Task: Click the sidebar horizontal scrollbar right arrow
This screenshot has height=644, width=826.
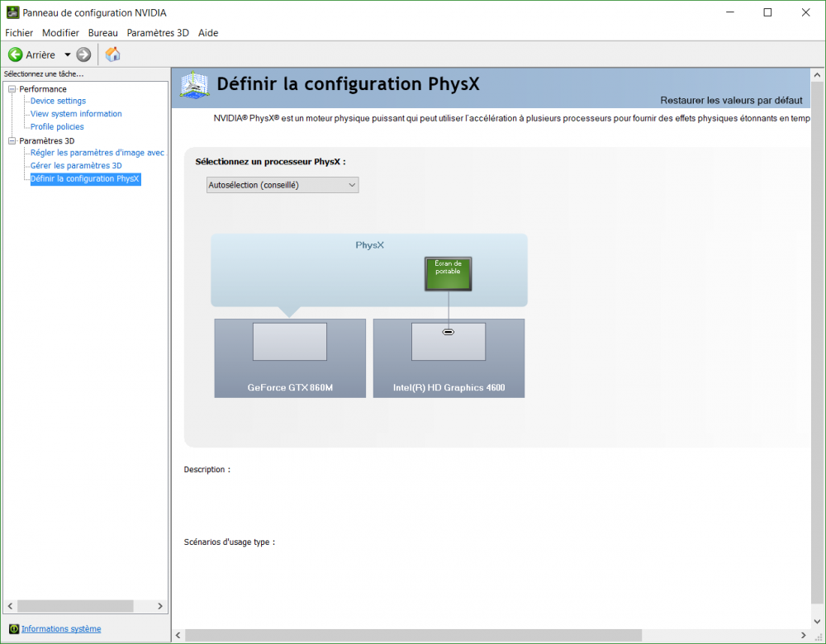Action: click(x=161, y=606)
